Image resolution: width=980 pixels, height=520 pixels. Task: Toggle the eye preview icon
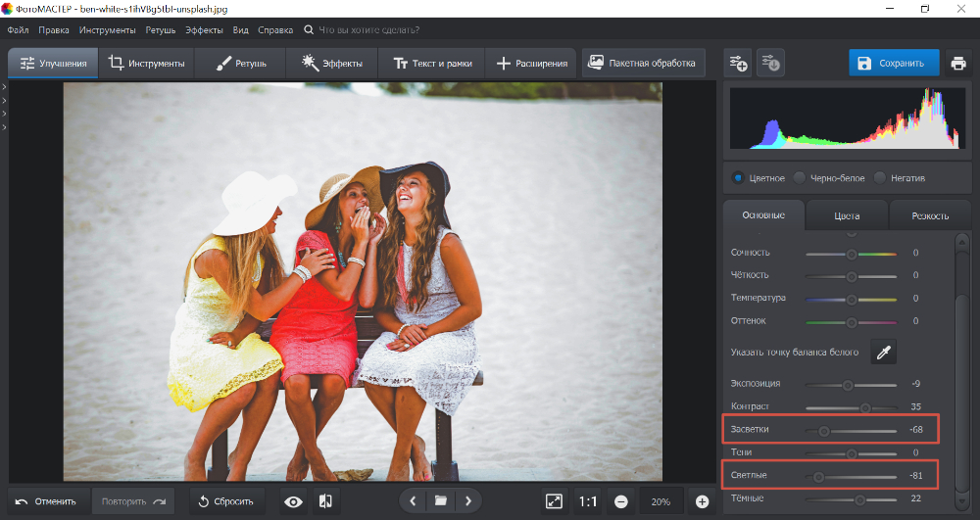tap(293, 501)
